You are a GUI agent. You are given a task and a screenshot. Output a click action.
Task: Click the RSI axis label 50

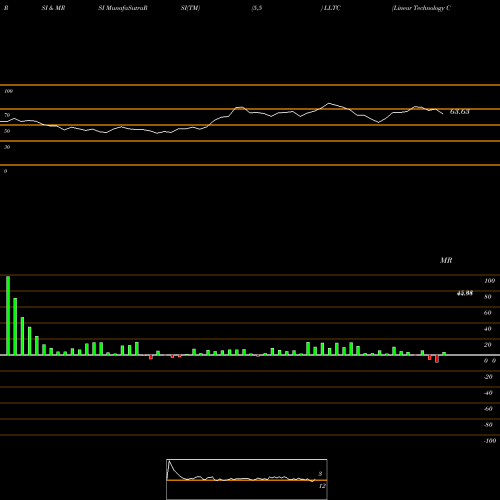tap(7, 131)
